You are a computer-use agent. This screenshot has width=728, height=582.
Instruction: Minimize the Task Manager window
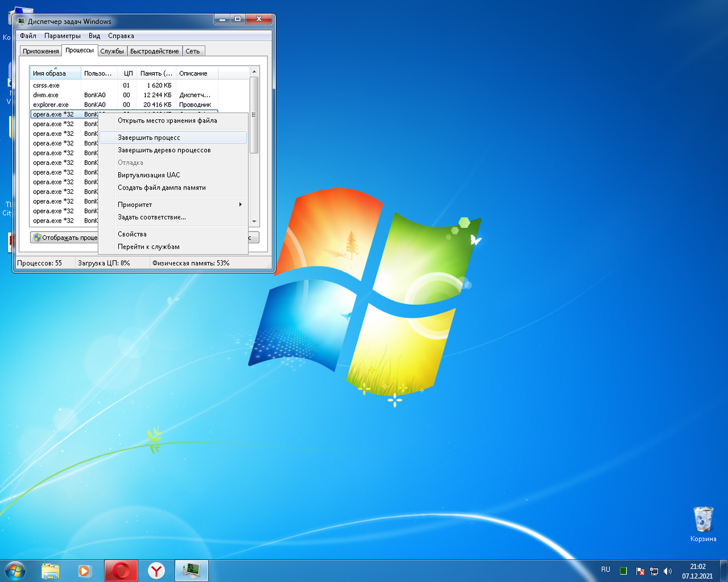click(221, 20)
